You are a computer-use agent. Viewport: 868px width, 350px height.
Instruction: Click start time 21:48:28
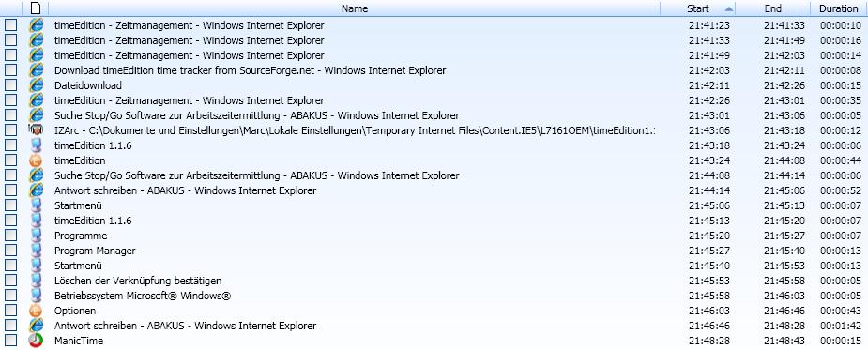click(x=709, y=341)
